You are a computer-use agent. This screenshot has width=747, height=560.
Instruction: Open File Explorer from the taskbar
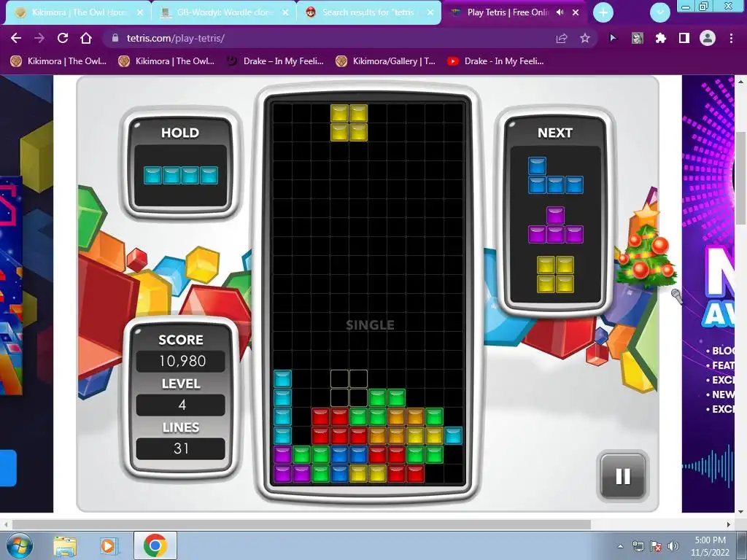click(65, 546)
